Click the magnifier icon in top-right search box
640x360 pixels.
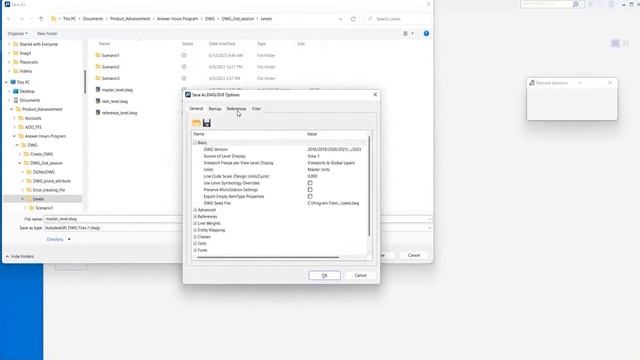(576, 4)
